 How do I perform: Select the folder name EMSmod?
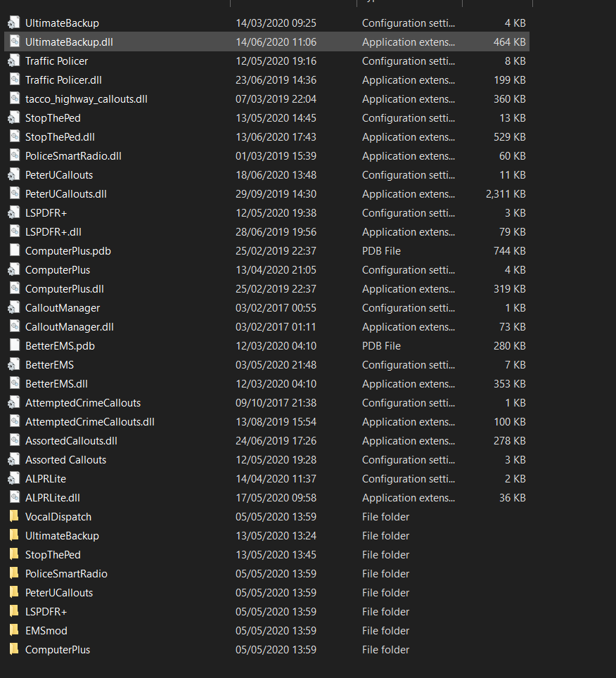[x=46, y=631]
